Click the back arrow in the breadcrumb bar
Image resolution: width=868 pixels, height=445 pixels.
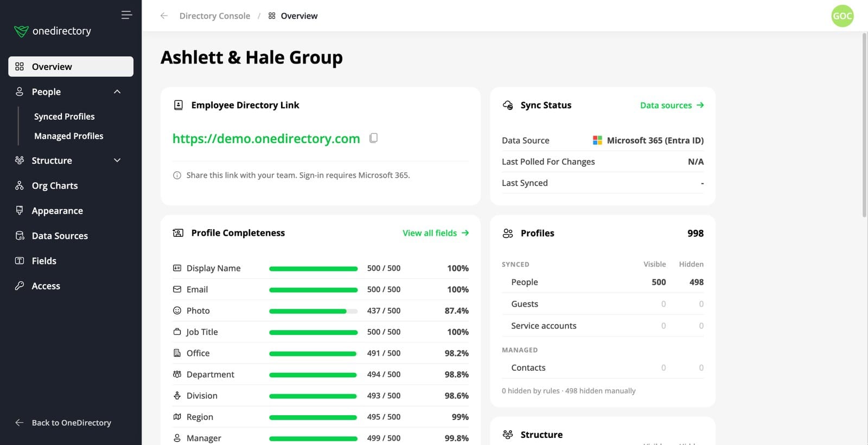click(164, 16)
